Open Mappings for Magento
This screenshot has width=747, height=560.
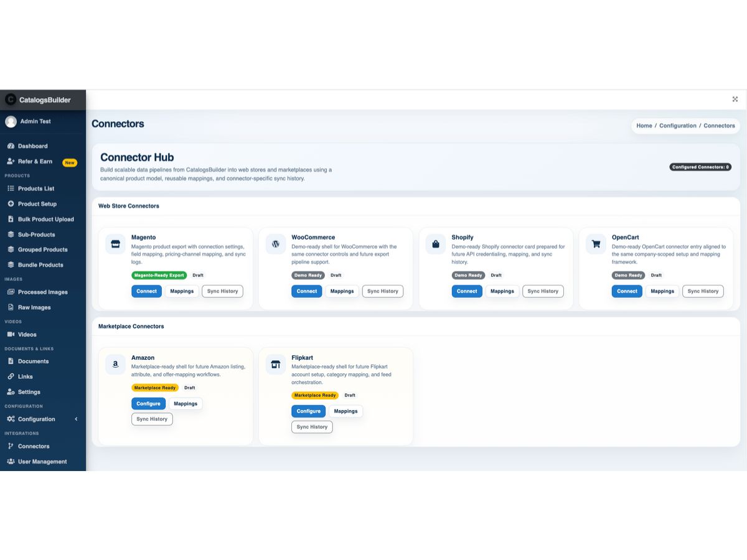coord(182,291)
